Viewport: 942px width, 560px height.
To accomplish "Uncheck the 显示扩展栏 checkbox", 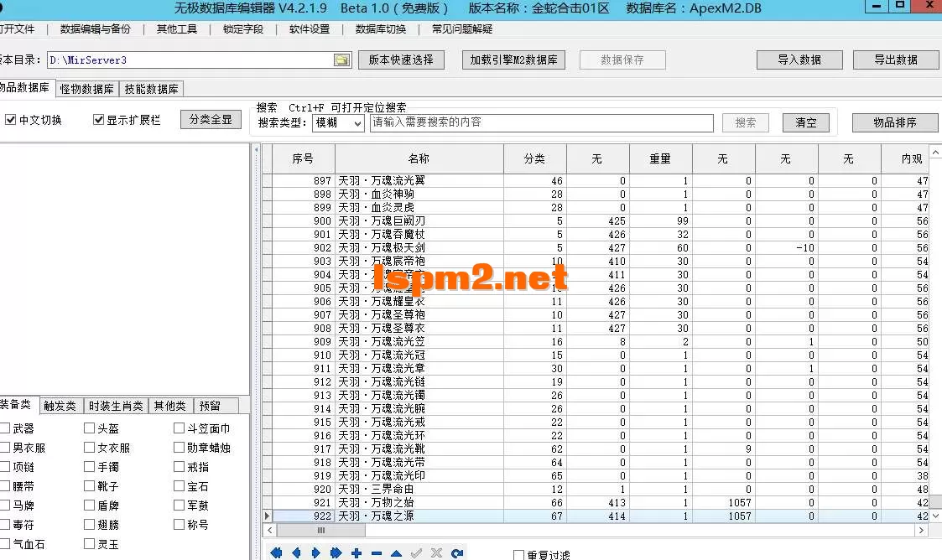I will click(x=96, y=118).
